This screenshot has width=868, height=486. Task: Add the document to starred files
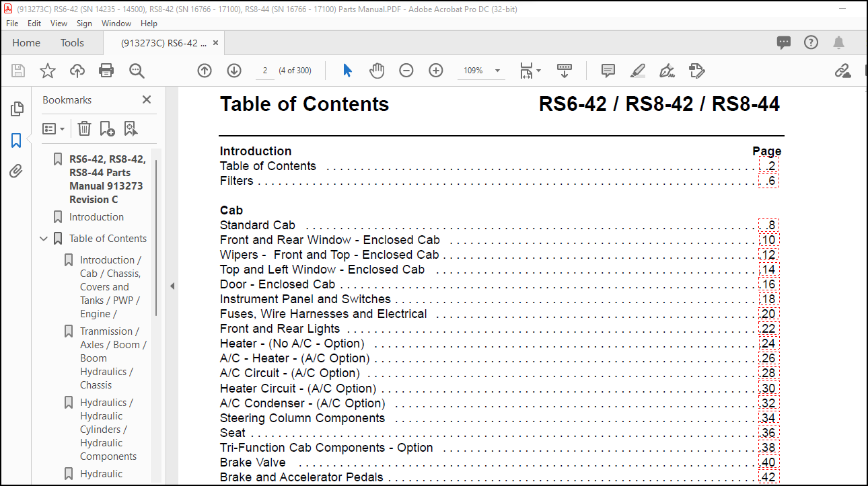[48, 71]
